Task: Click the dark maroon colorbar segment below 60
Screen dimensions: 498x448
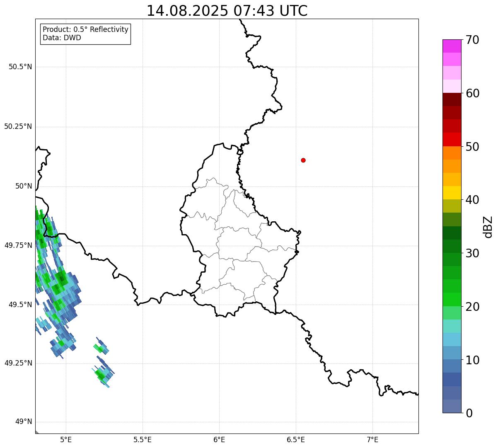Action: click(452, 99)
